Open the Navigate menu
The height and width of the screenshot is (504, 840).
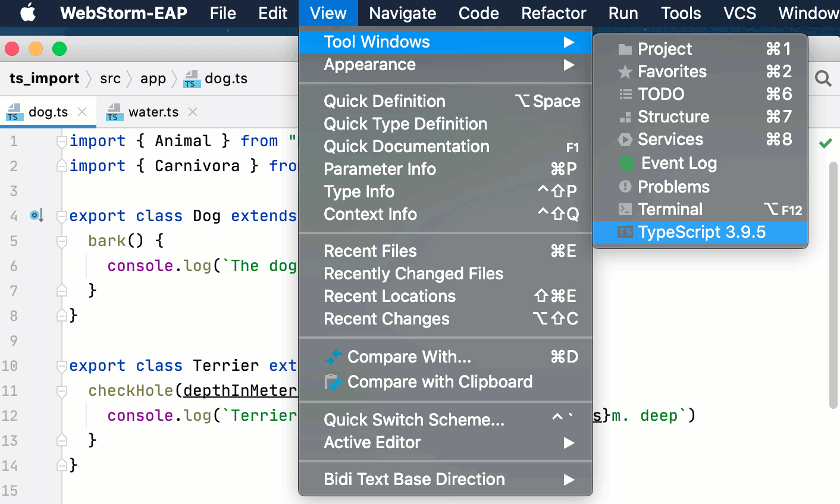point(403,13)
